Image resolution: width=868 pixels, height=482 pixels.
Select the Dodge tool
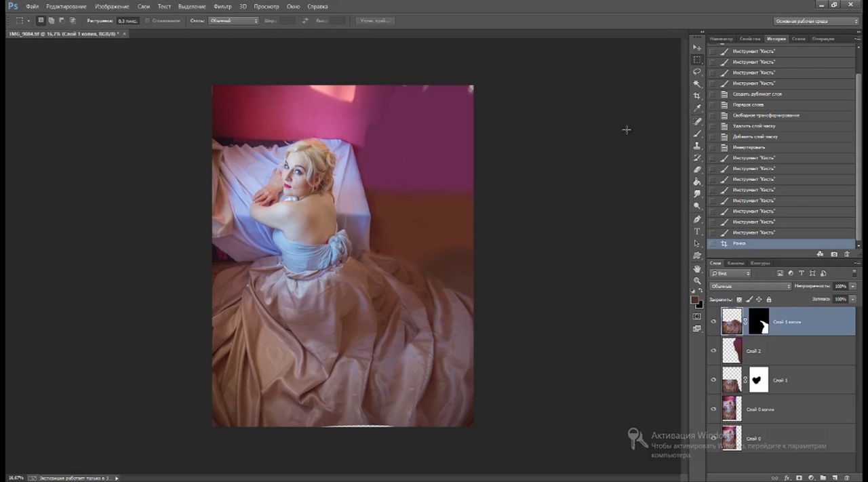pyautogui.click(x=697, y=206)
